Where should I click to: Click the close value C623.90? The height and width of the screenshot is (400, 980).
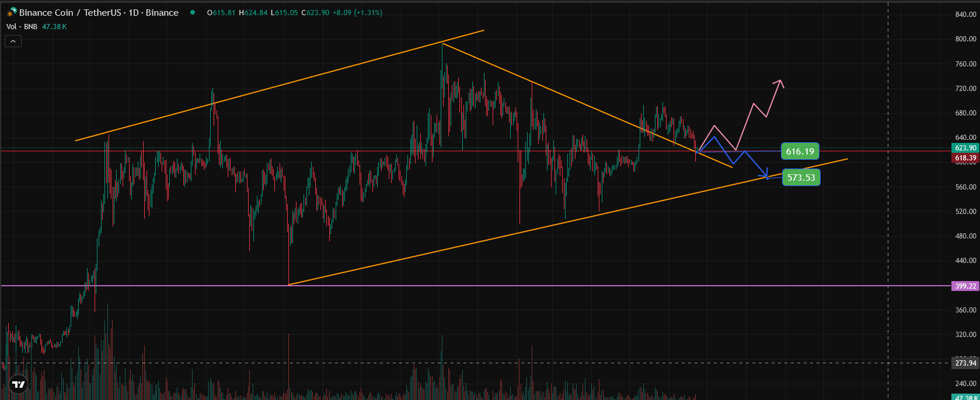(315, 12)
